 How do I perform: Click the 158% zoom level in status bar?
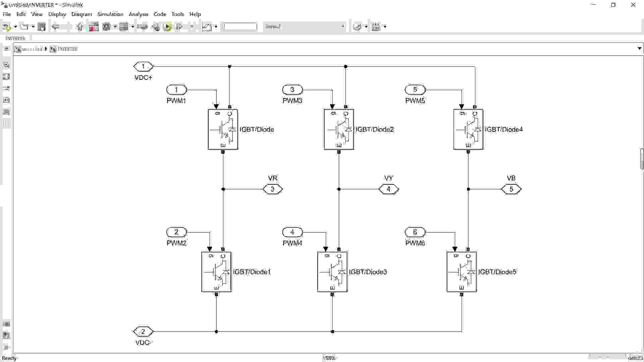click(329, 358)
